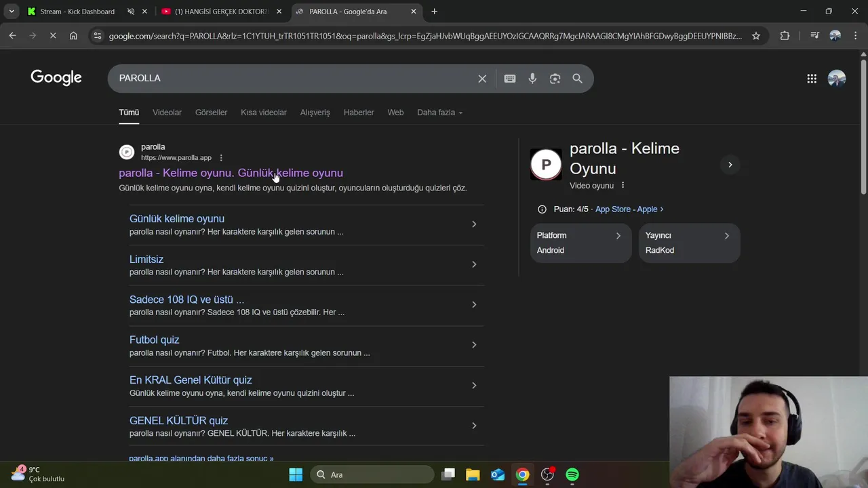Bookmark this page with the star icon
The width and height of the screenshot is (868, 488).
click(x=756, y=36)
